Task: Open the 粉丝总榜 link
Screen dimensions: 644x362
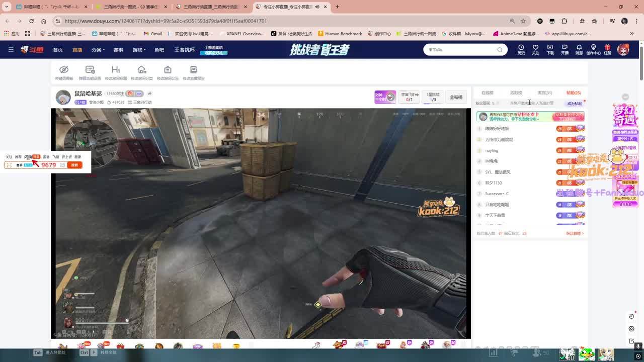Action: (574, 233)
